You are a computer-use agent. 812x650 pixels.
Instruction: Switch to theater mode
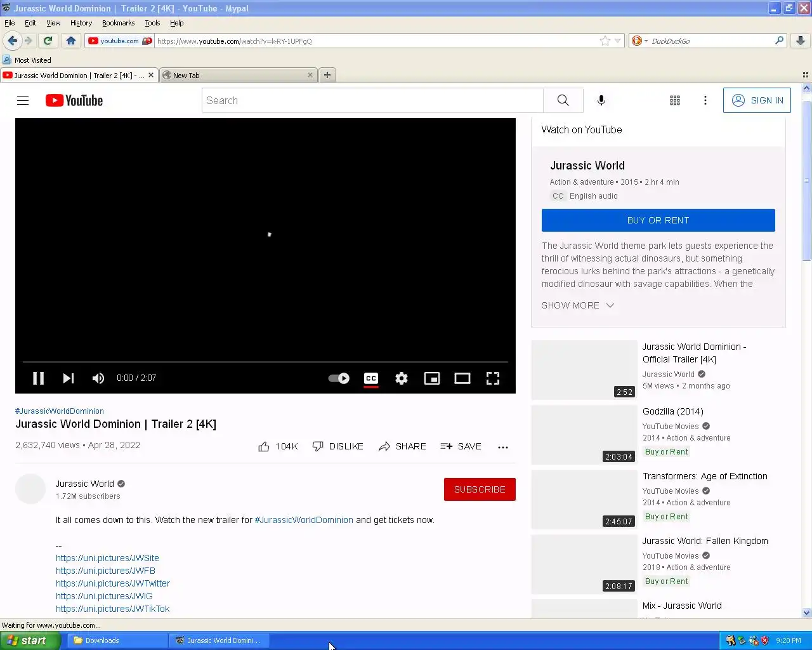(462, 378)
